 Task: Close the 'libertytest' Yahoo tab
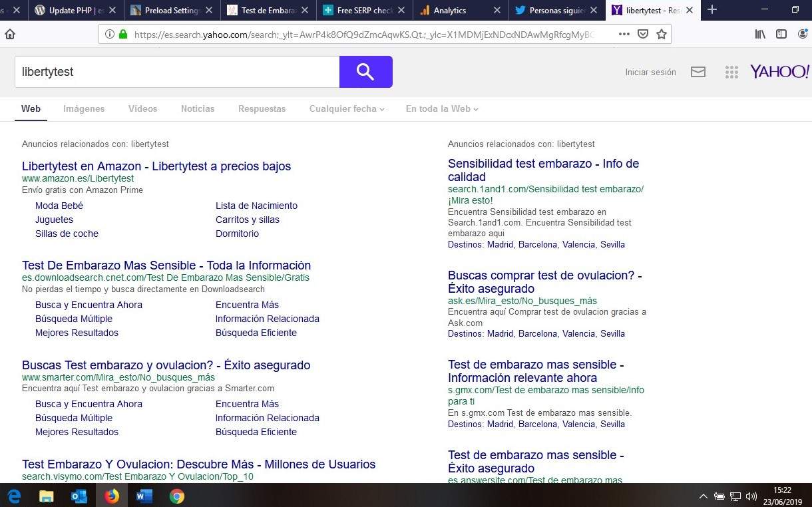click(689, 10)
